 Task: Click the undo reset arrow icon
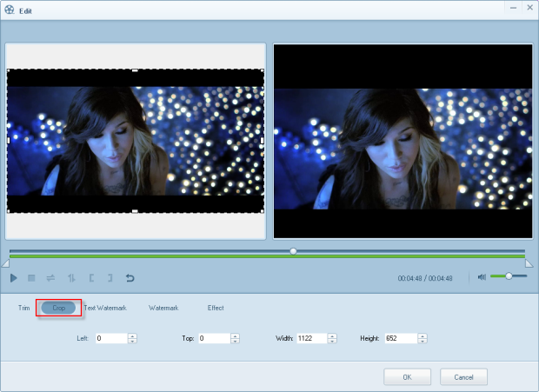click(x=130, y=278)
